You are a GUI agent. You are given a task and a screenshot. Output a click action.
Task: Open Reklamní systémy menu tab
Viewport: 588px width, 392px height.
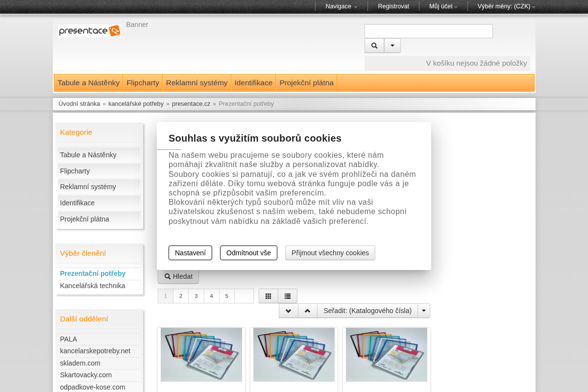[197, 83]
